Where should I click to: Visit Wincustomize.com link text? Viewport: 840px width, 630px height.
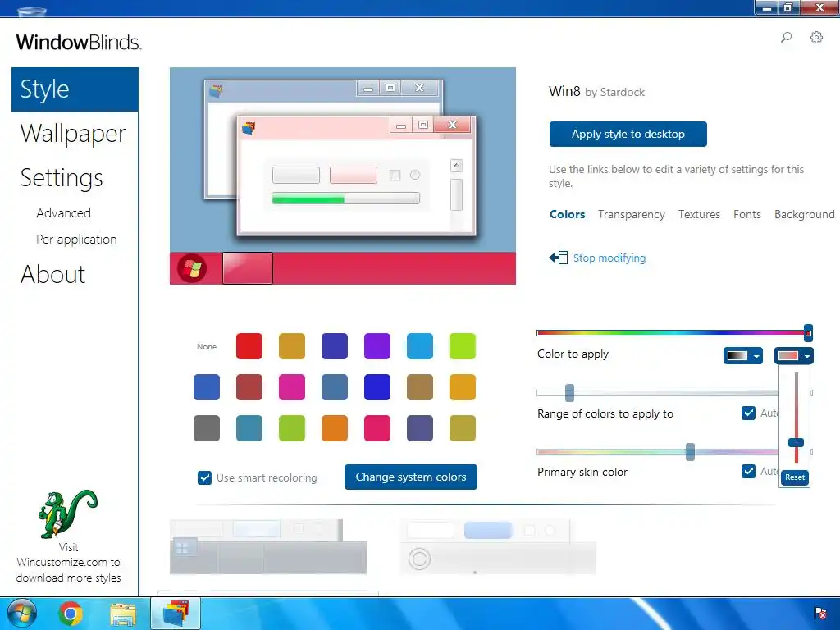(68, 563)
